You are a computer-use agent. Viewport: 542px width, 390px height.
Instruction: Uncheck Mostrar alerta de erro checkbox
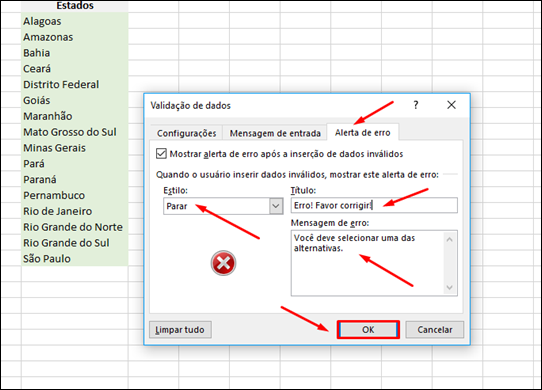tap(161, 154)
